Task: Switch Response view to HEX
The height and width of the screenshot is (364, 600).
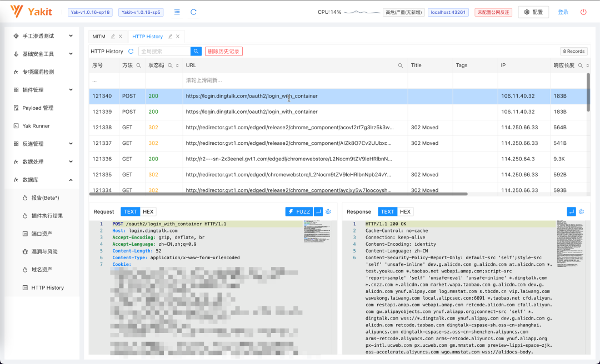Action: click(405, 211)
